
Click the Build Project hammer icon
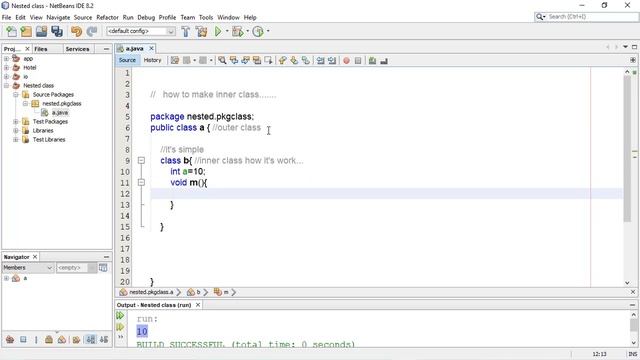coord(186,31)
